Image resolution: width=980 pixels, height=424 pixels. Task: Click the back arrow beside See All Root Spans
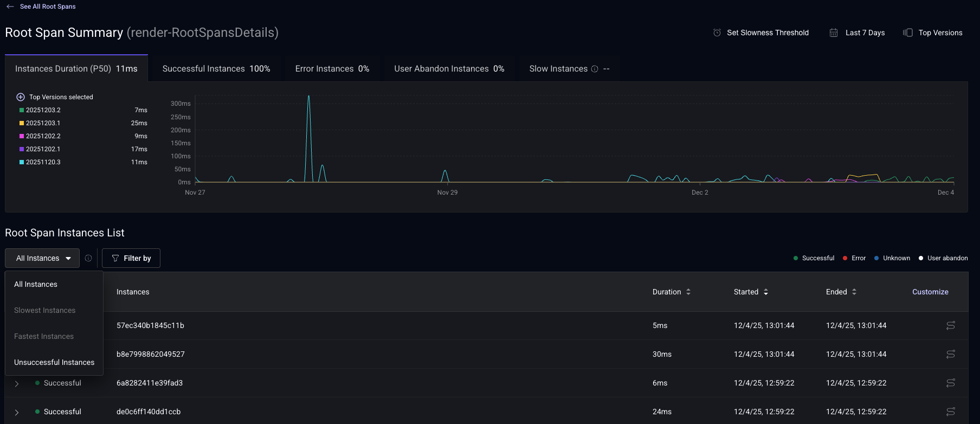coord(10,7)
